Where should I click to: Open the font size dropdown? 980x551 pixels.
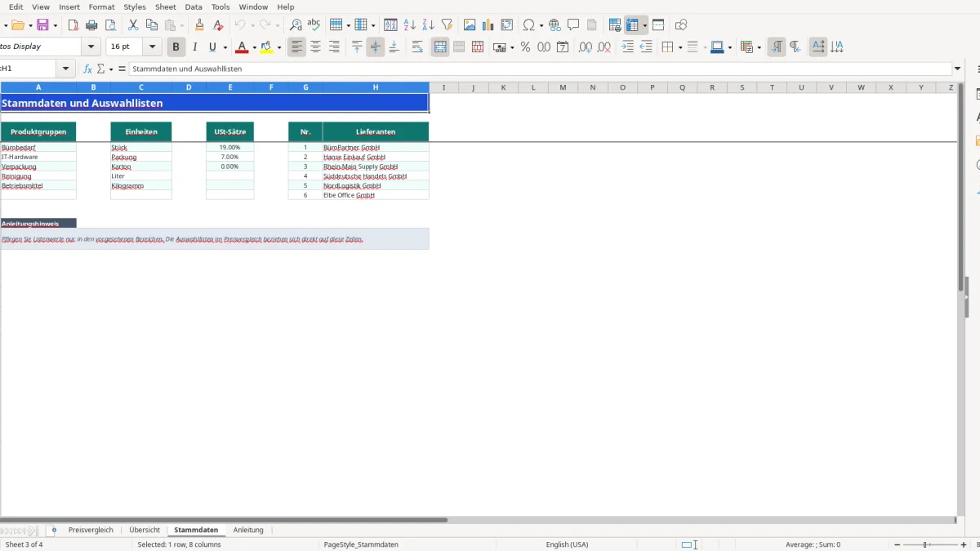click(x=153, y=47)
